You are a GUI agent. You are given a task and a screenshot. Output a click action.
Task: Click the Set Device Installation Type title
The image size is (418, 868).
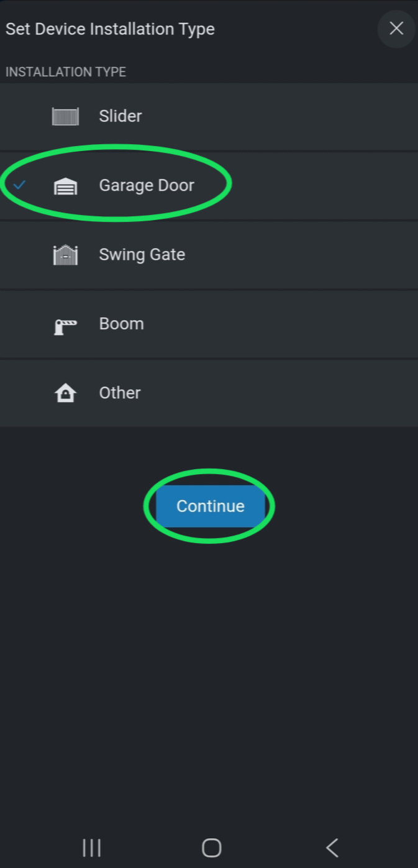[110, 29]
